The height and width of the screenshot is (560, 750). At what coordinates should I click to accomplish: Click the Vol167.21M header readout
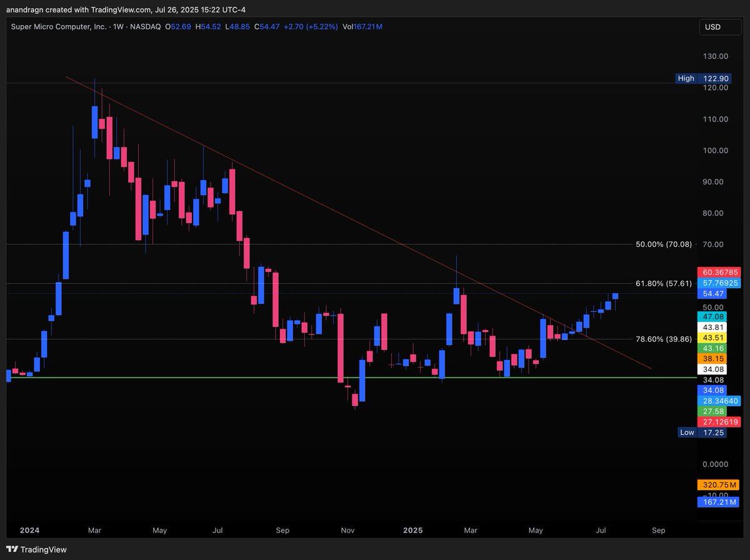362,27
